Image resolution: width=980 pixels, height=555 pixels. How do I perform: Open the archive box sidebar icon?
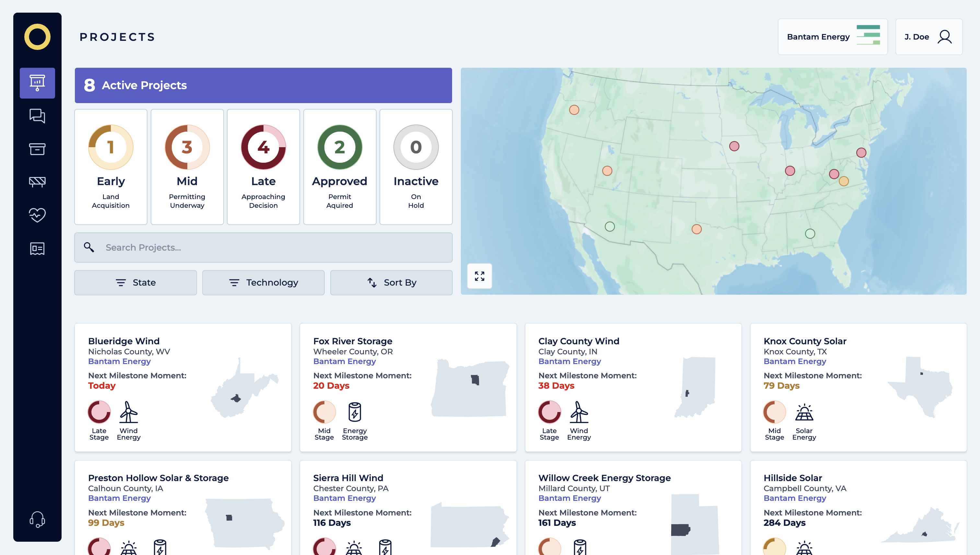point(37,149)
